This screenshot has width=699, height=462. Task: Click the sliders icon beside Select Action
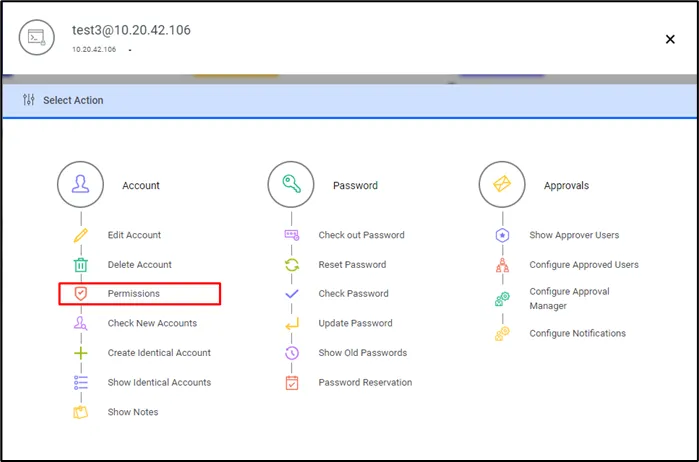tap(29, 100)
